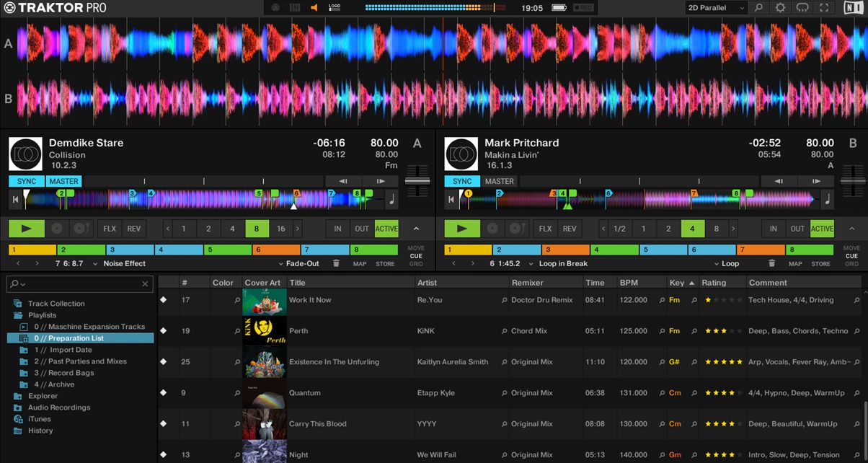Image resolution: width=868 pixels, height=463 pixels.
Task: Select MOVE panel tab on Deck A
Action: [416, 248]
